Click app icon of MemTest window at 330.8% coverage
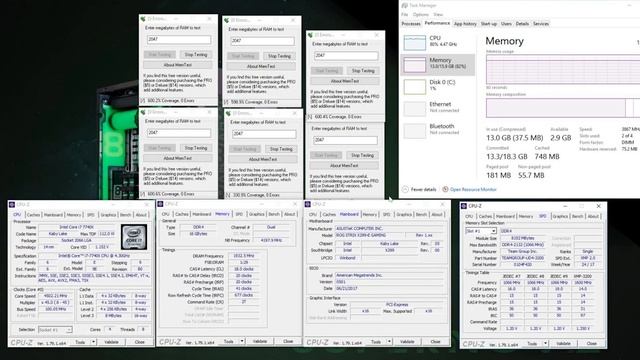 [x=228, y=113]
